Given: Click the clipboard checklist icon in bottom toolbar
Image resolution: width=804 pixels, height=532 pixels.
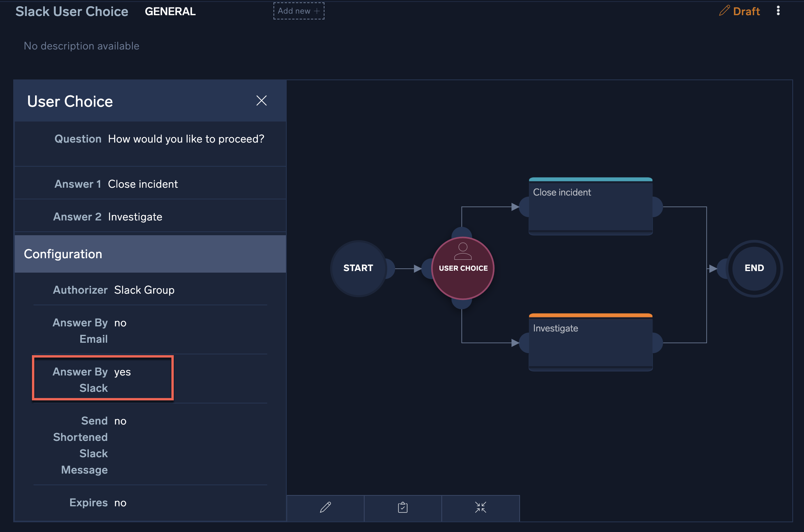Looking at the screenshot, I should coord(403,507).
